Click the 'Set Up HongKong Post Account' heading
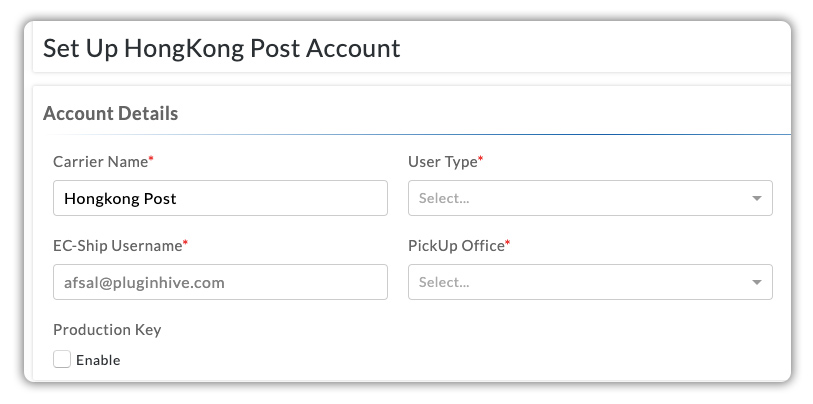 click(221, 48)
